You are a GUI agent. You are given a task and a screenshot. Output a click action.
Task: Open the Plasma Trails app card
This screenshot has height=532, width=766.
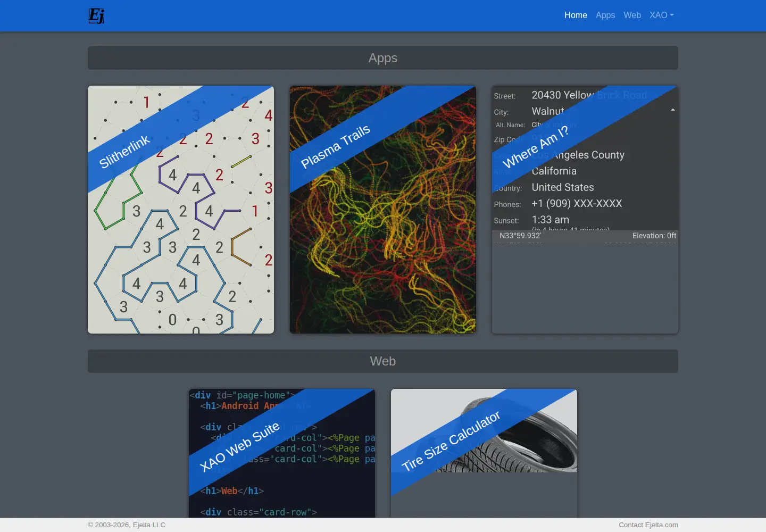(383, 210)
